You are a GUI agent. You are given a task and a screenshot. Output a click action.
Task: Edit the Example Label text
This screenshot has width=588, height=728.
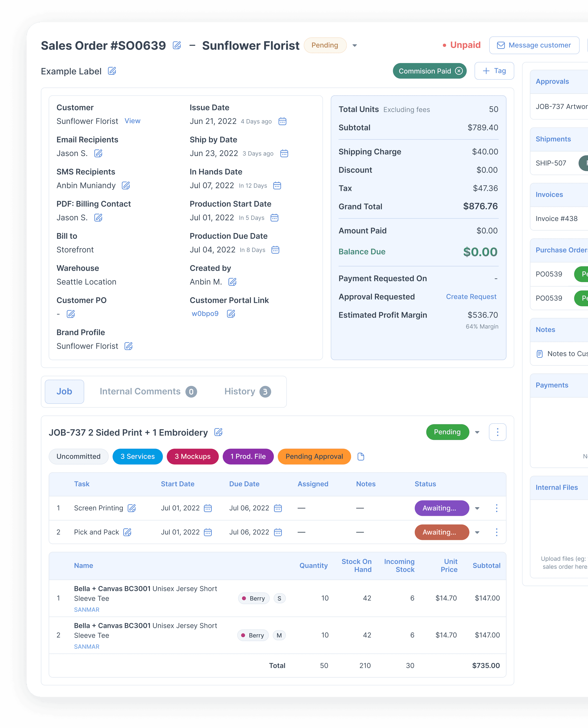click(112, 71)
